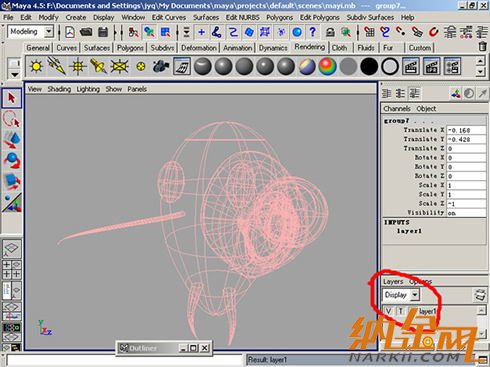Screen dimensions: 490x367
Task: Click the Translate X value field
Action: [x=466, y=130]
